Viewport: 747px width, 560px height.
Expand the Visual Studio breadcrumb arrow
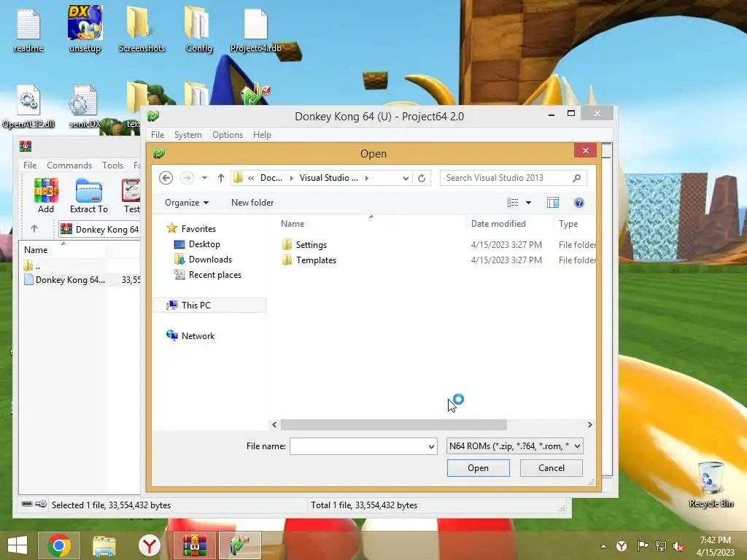(366, 178)
